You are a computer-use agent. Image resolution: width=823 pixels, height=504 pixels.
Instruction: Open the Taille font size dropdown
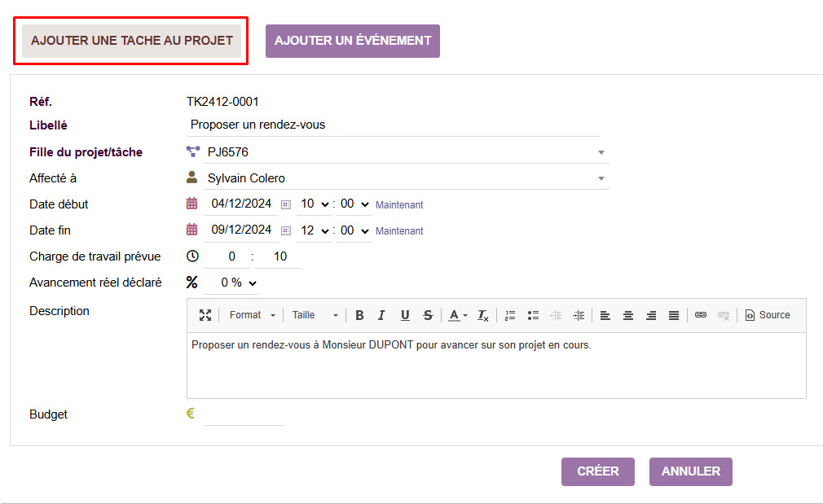click(315, 315)
